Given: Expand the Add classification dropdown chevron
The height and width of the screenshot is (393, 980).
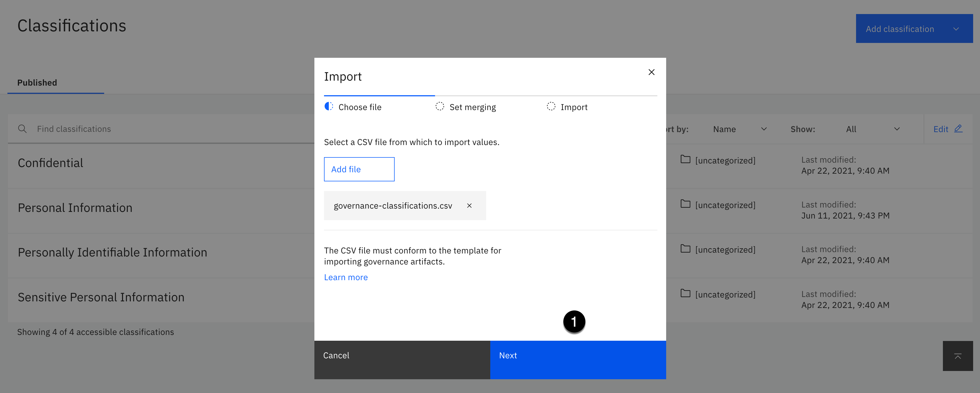Looking at the screenshot, I should pos(956,29).
